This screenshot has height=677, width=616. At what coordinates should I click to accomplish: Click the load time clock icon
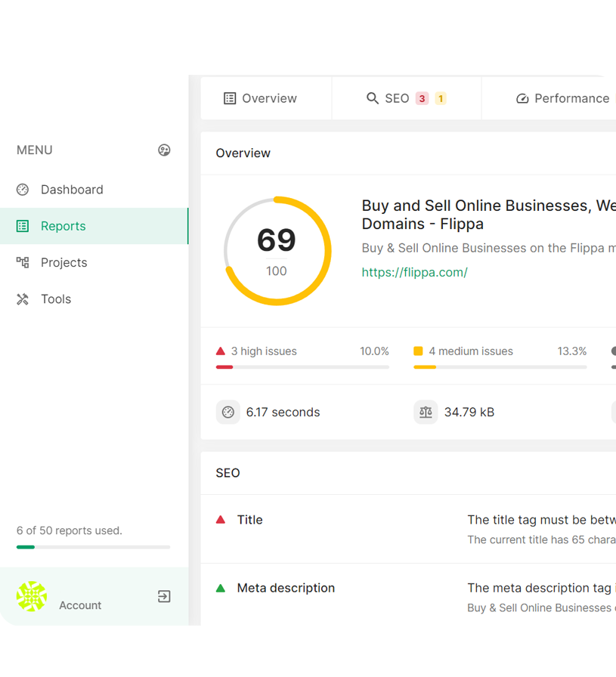coord(228,413)
